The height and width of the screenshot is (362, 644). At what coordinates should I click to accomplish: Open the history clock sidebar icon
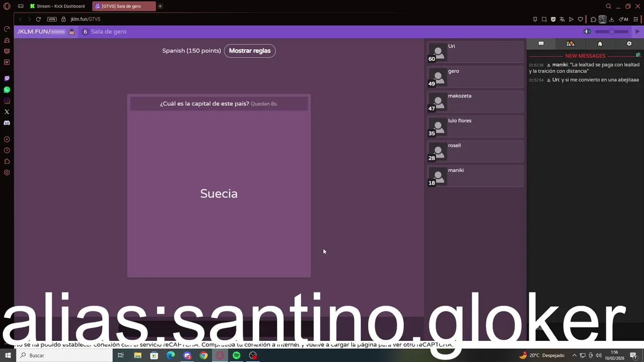(x=7, y=150)
